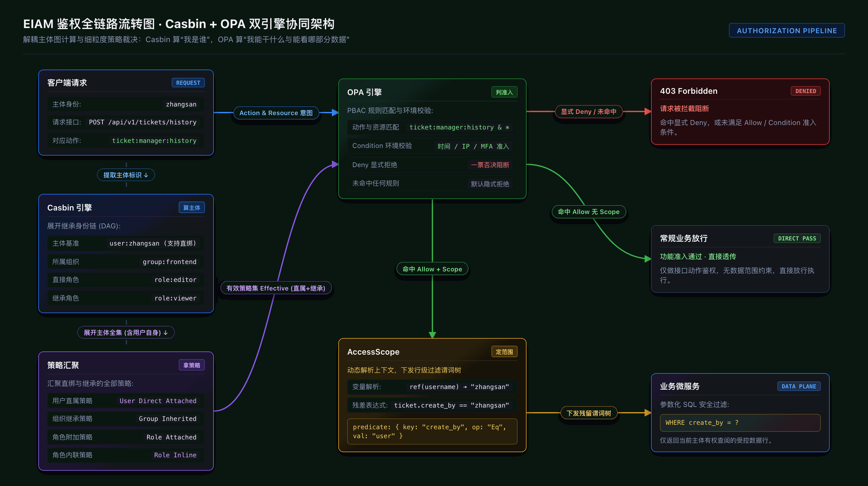868x486 pixels.
Task: Click the WHERE create_by = ? code box
Action: [740, 423]
